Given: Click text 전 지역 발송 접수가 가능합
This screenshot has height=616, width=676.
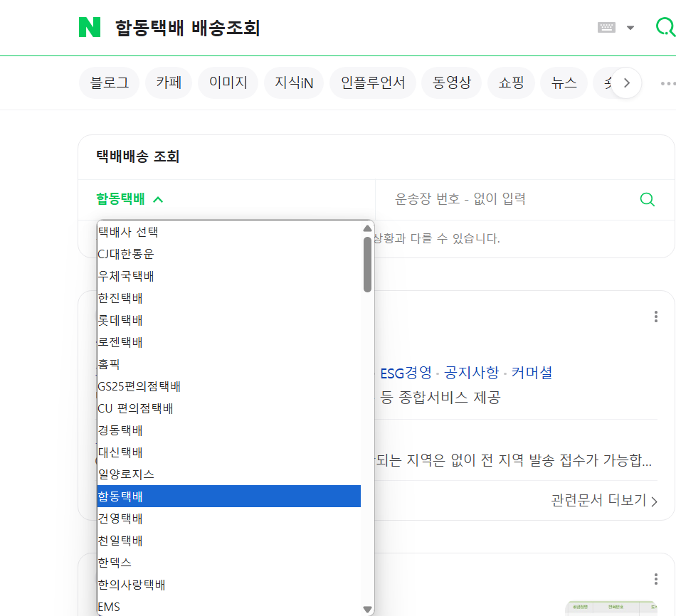Looking at the screenshot, I should [566, 460].
